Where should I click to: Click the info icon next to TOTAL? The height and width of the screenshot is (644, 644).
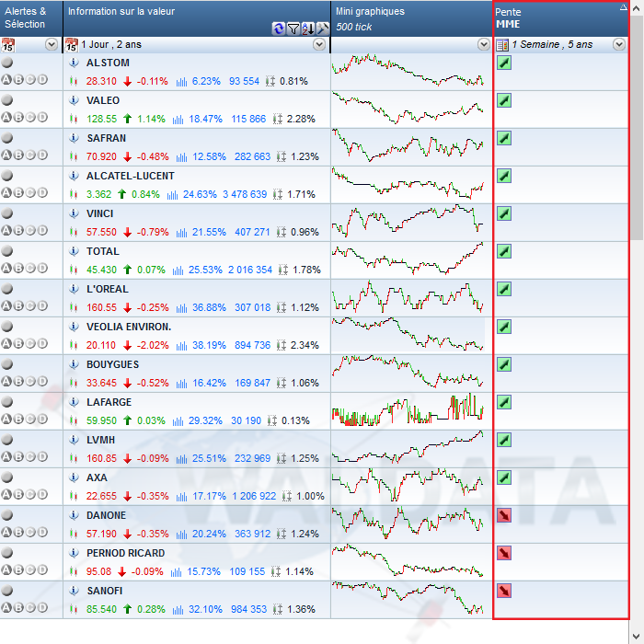pyautogui.click(x=74, y=251)
